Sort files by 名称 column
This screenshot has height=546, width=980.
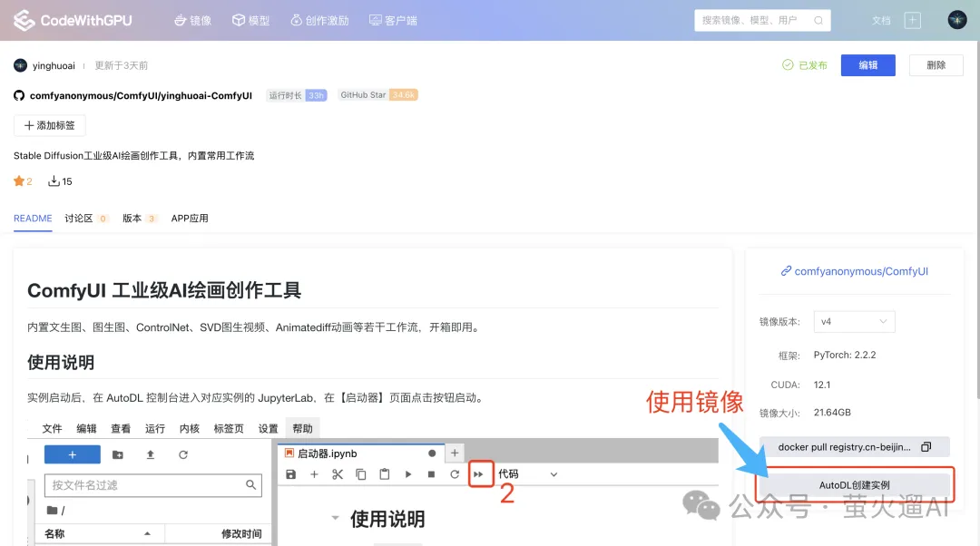click(99, 533)
